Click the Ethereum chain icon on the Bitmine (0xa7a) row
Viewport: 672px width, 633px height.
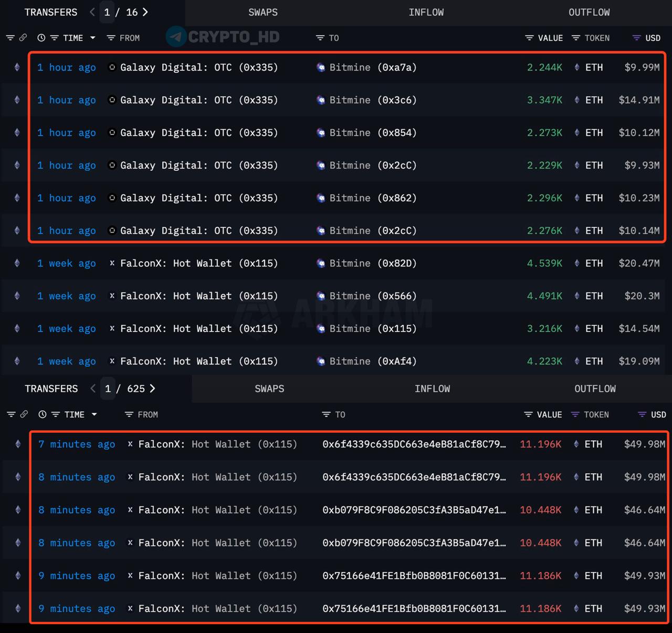click(17, 67)
